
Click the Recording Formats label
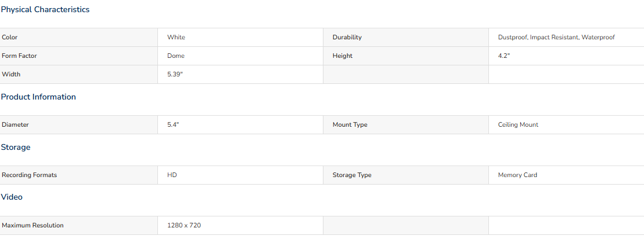coord(30,175)
